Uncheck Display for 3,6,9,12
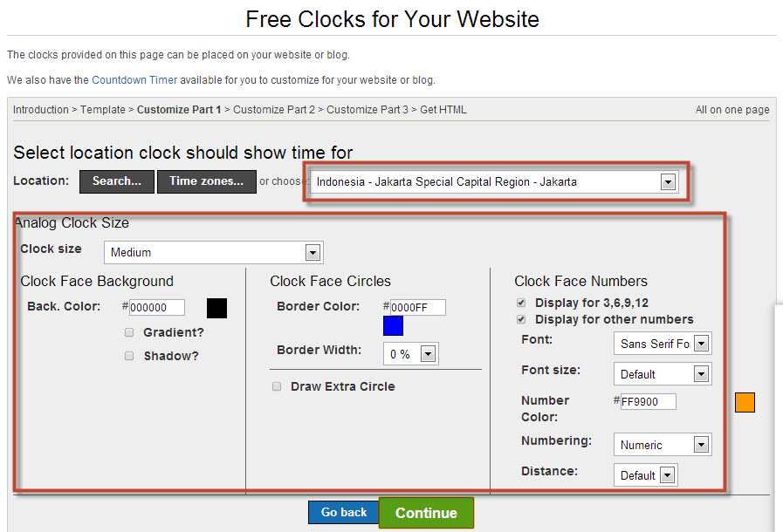 click(x=521, y=303)
